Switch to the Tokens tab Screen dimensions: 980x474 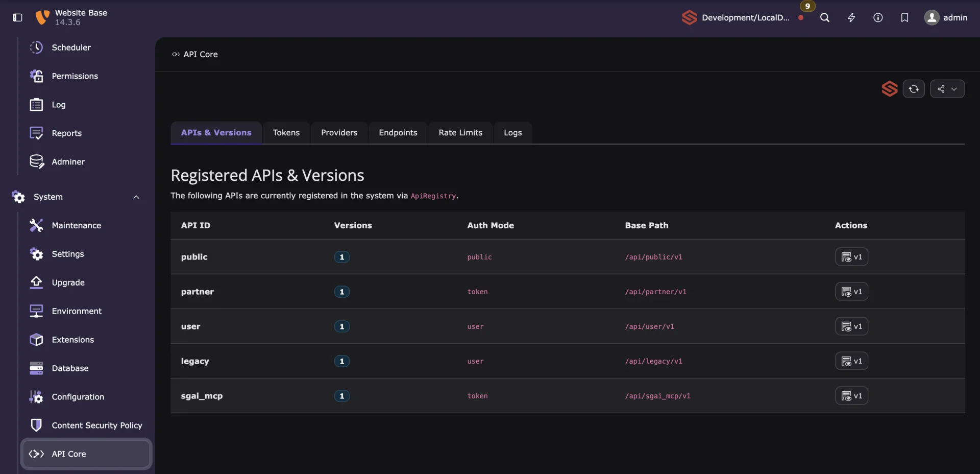click(286, 133)
